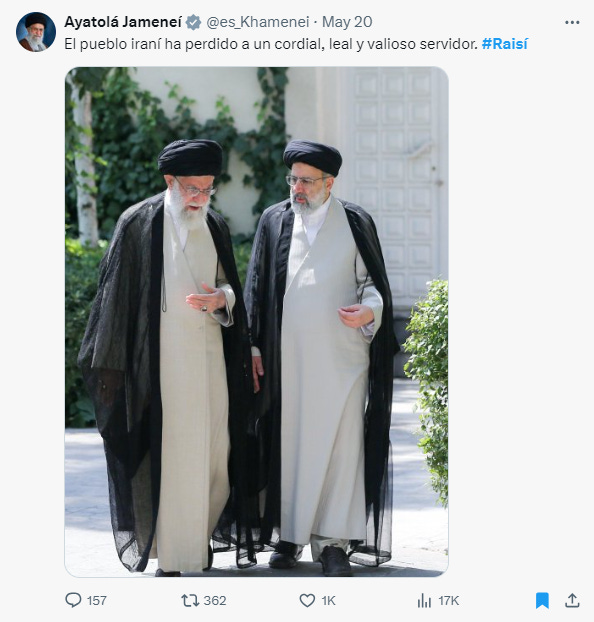Viewport: 594px width, 622px height.
Task: Toggle the blue bookmark icon
Action: (542, 600)
